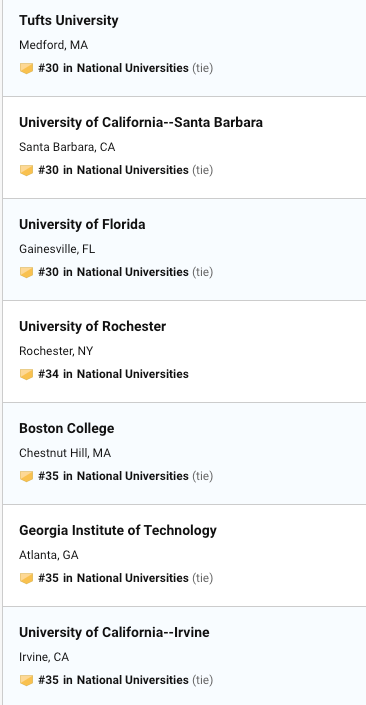Open the University of Rochester listing

(x=93, y=326)
